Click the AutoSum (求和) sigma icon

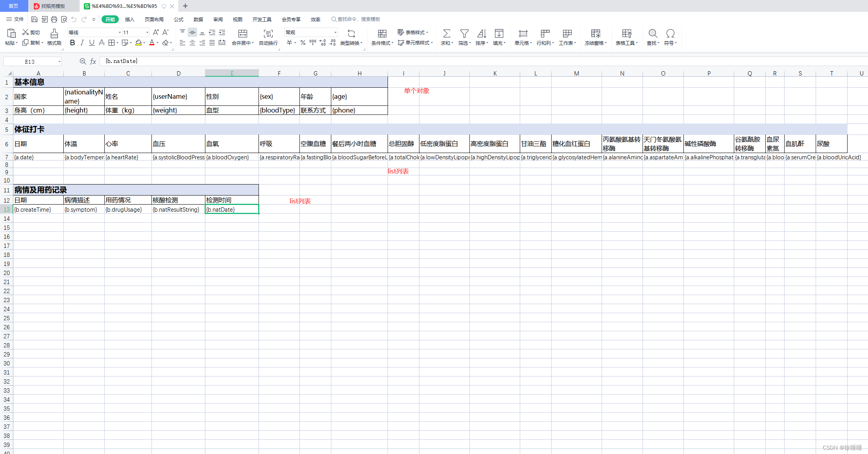pyautogui.click(x=447, y=33)
